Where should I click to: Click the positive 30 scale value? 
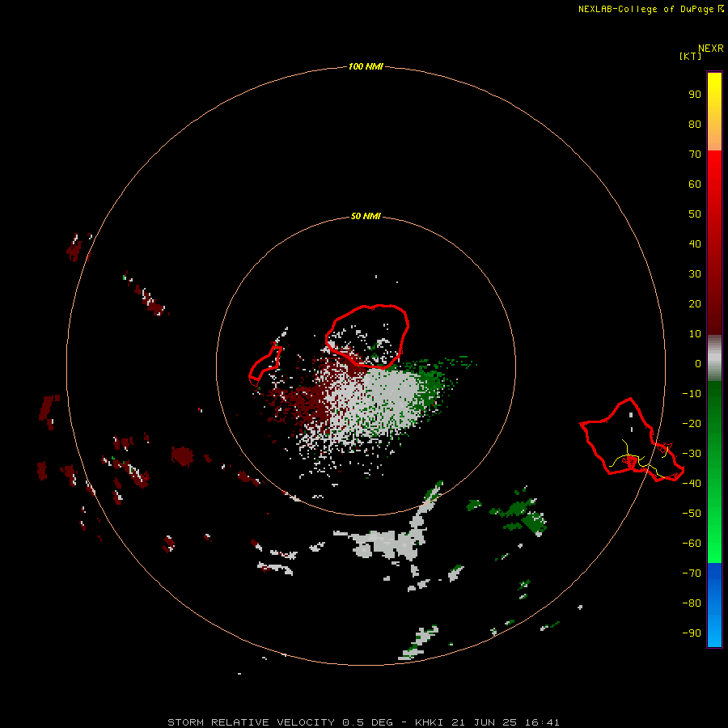[695, 274]
